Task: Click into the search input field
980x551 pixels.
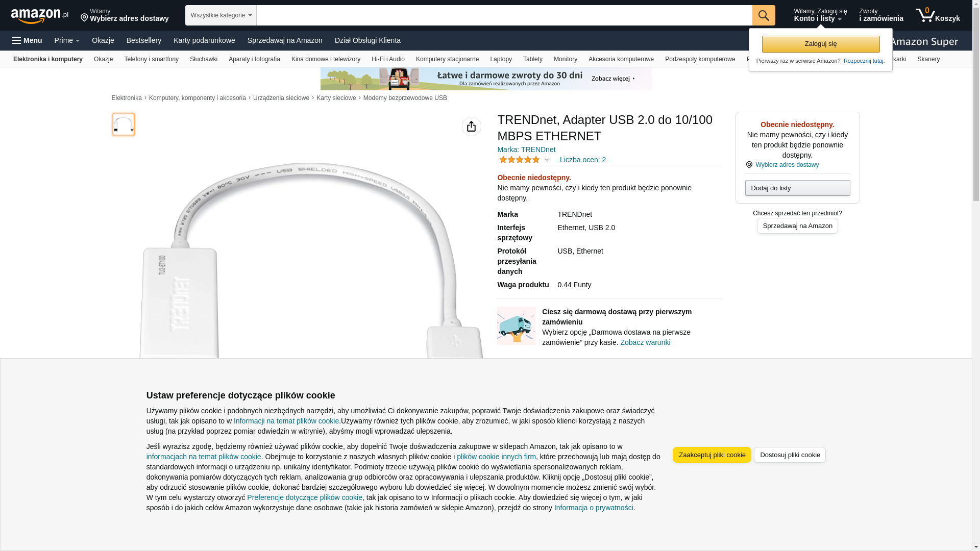Action: tap(504, 15)
